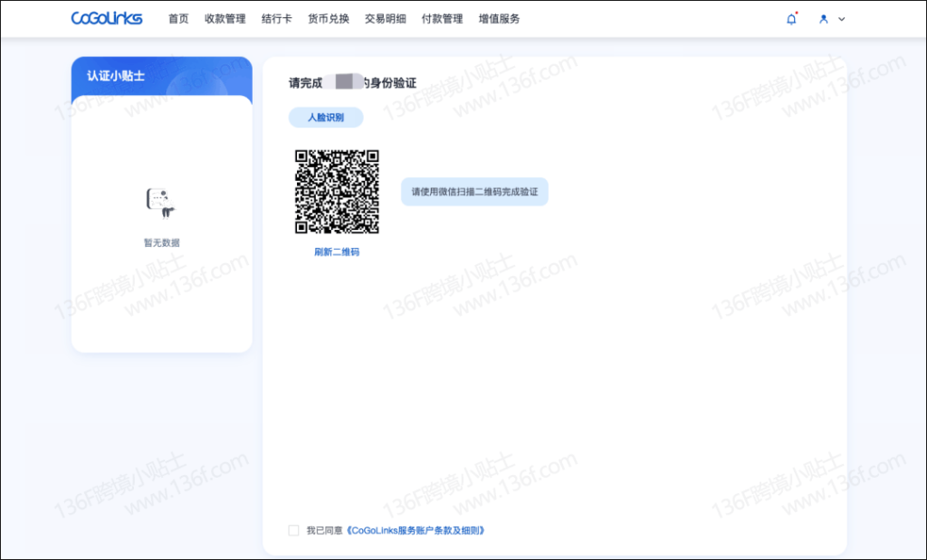Expand the account dropdown chevron
The height and width of the screenshot is (560, 927).
(x=841, y=19)
